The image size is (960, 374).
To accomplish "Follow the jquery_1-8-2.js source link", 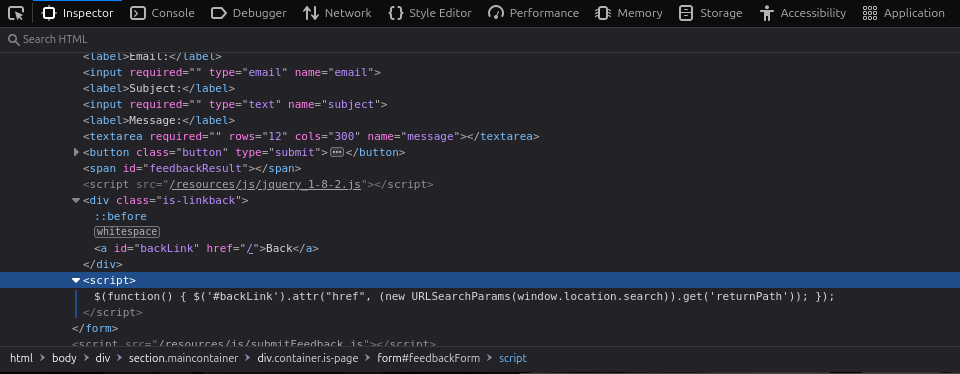I will coord(266,184).
